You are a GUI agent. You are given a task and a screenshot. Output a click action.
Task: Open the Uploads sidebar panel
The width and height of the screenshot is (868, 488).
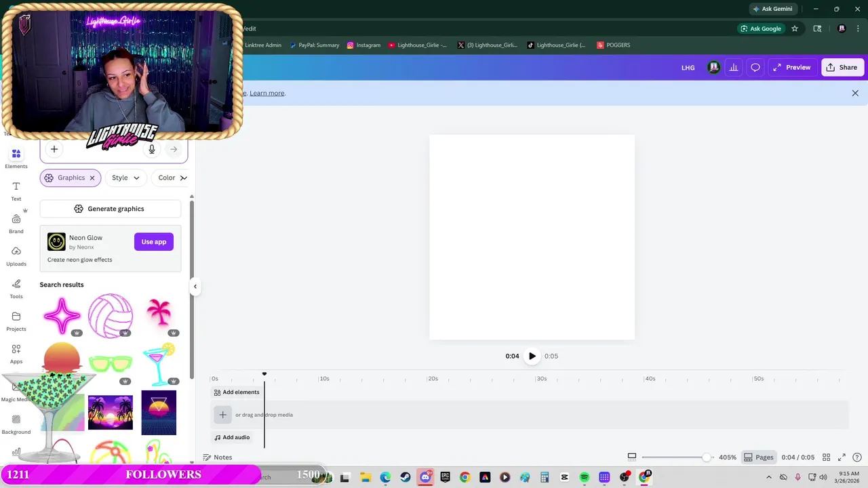click(x=16, y=256)
